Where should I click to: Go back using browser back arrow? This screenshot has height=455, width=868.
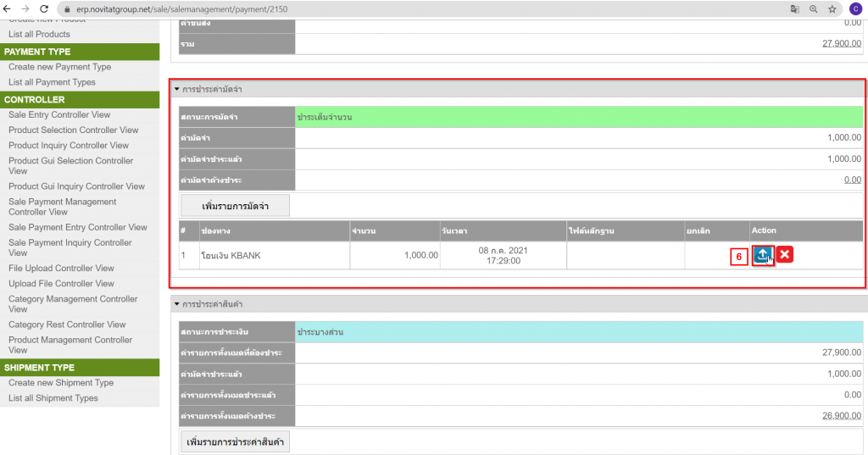tap(8, 8)
